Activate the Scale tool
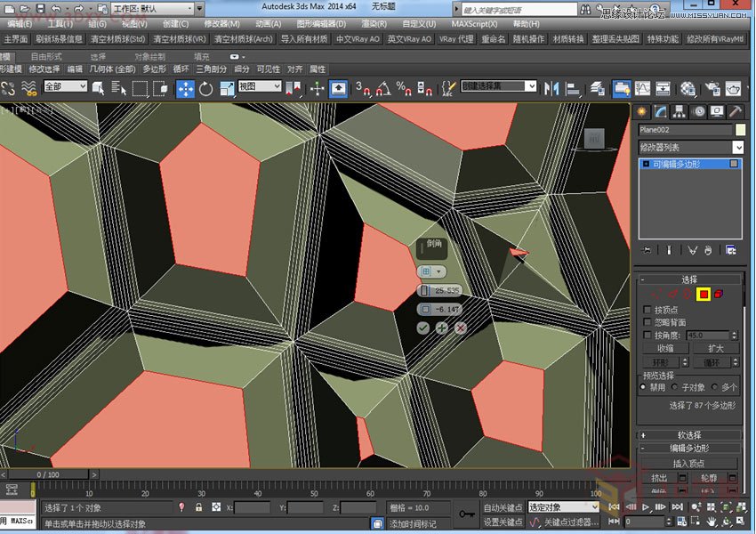 (x=226, y=89)
